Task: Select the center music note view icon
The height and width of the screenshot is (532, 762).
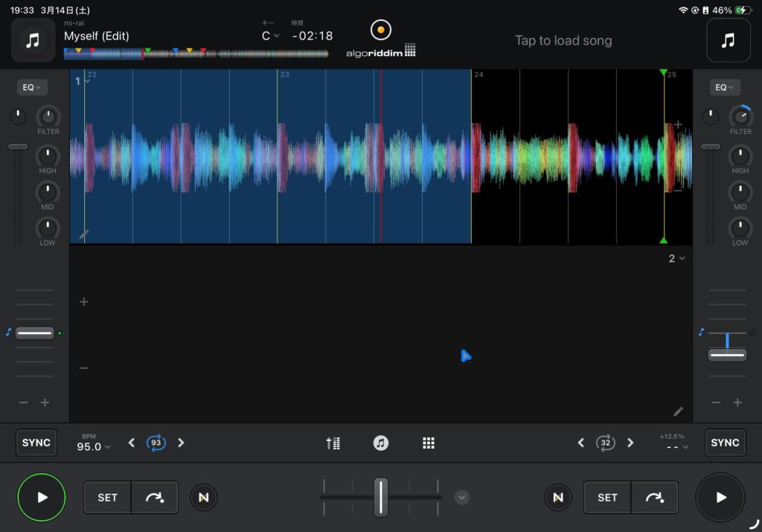Action: coord(380,443)
